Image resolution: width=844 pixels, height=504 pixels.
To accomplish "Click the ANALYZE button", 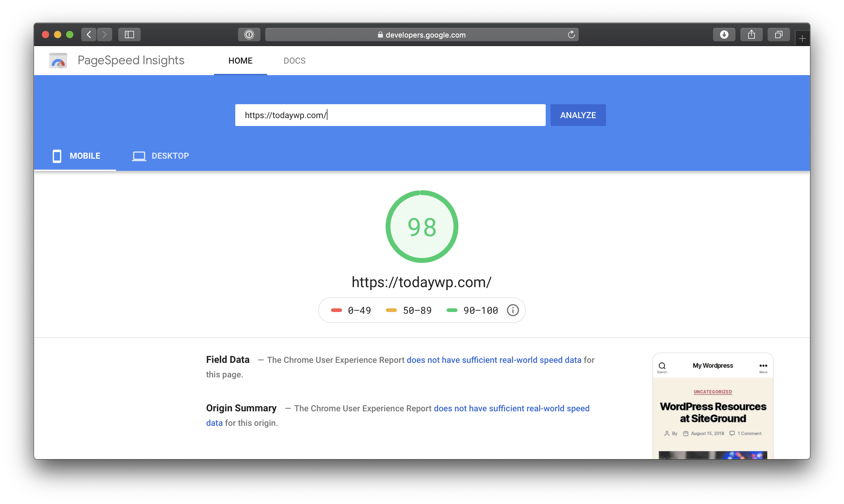I will coord(578,115).
